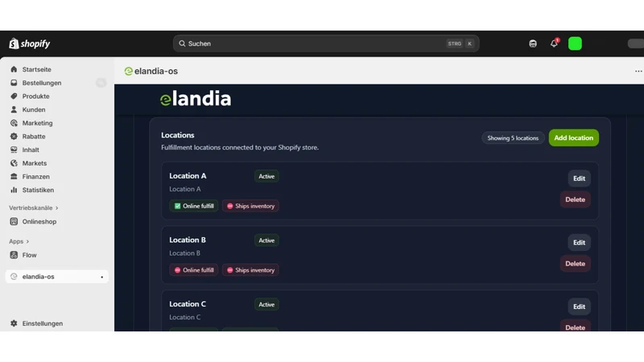Screen dimensions: 644x362
Task: Open the Statistiken bar chart icon
Action: point(14,190)
